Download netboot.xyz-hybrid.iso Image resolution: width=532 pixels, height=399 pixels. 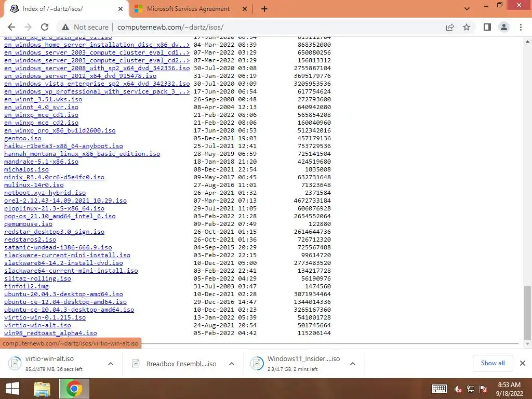coord(45,193)
